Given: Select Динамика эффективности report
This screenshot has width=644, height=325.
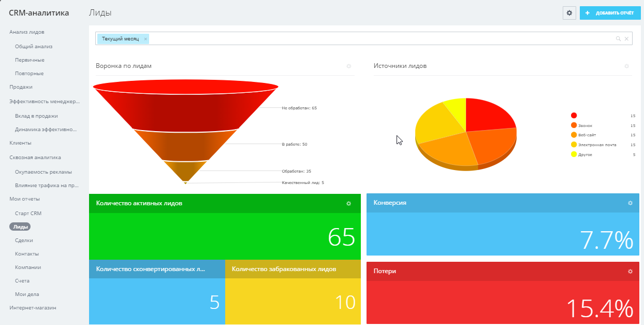Looking at the screenshot, I should (46, 130).
